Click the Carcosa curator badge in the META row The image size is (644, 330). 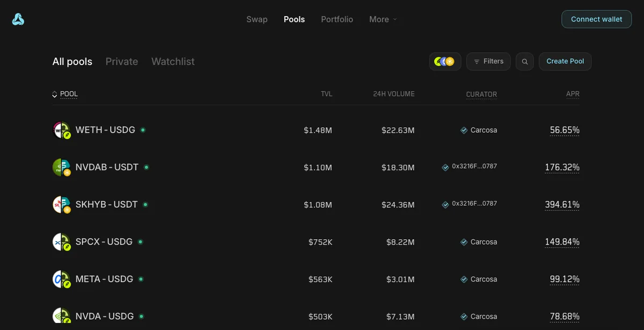coord(464,279)
